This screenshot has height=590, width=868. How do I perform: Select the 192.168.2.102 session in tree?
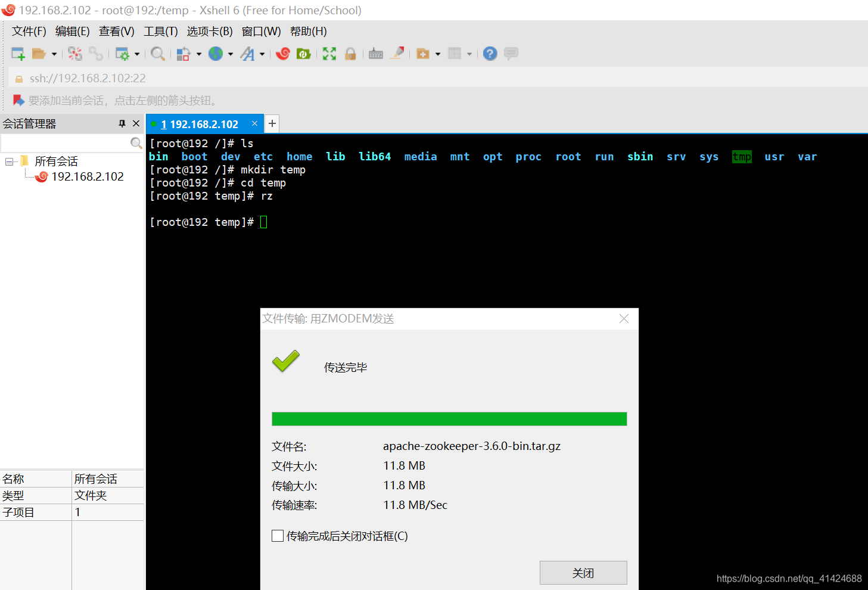click(x=88, y=176)
